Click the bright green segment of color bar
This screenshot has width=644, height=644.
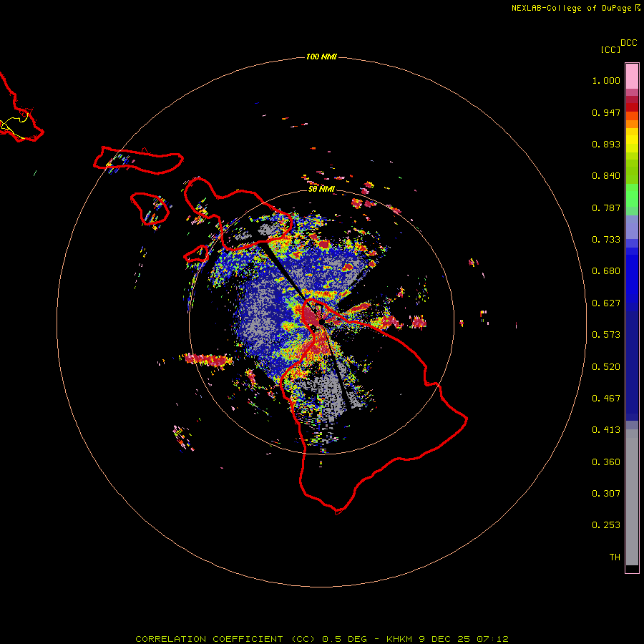[632, 195]
